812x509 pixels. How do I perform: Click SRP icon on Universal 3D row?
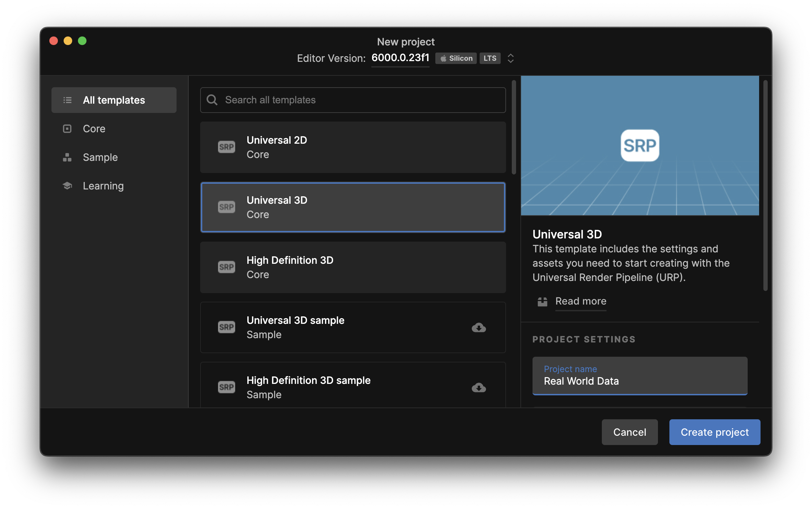coord(227,207)
